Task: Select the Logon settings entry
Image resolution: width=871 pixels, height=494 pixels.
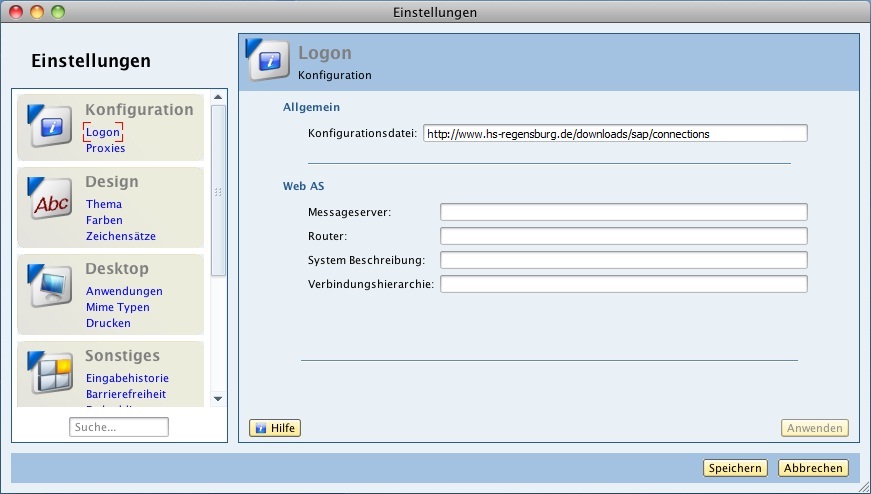Action: pos(102,132)
